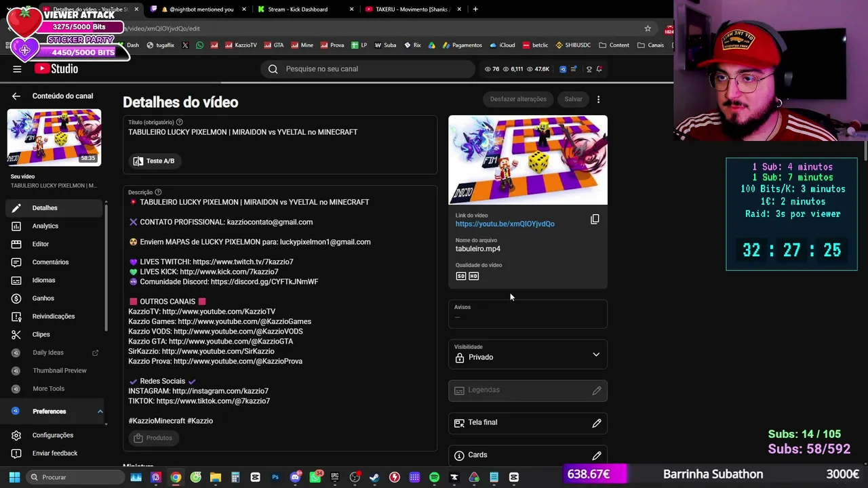Image resolution: width=868 pixels, height=488 pixels.
Task: Open the youtu.be video link
Action: pos(505,224)
